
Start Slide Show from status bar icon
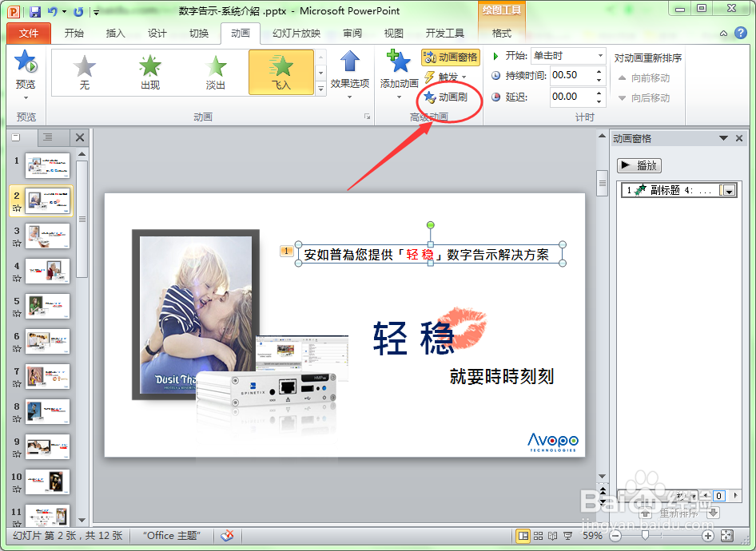[x=568, y=536]
